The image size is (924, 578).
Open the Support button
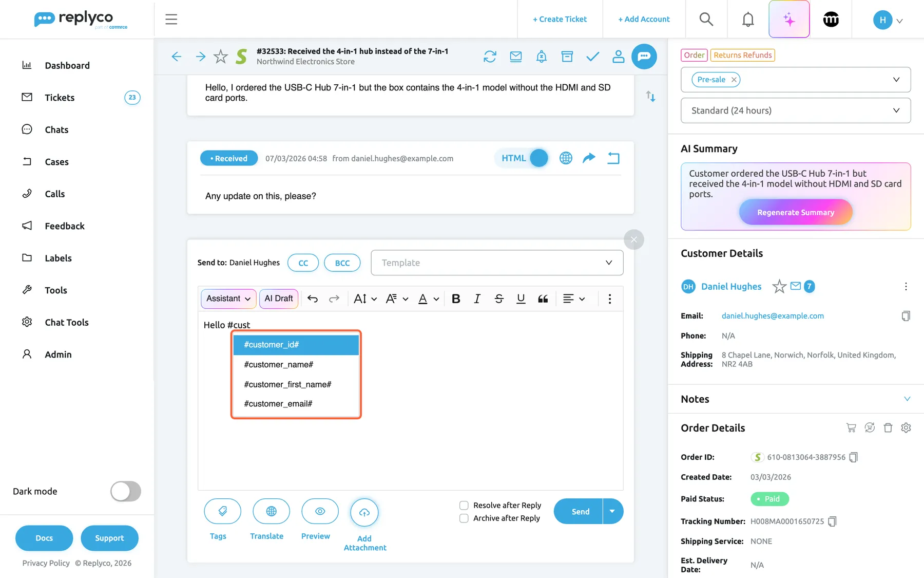pyautogui.click(x=109, y=538)
